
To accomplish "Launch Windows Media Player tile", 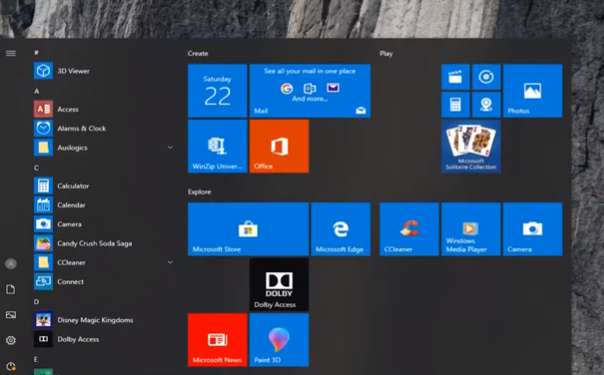I will coord(471,229).
